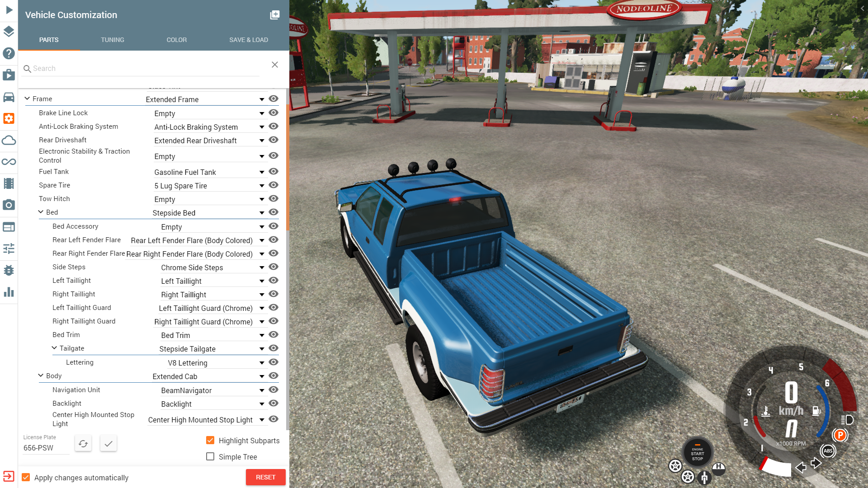Open the replay film strip icon
868x488 pixels.
point(9,183)
